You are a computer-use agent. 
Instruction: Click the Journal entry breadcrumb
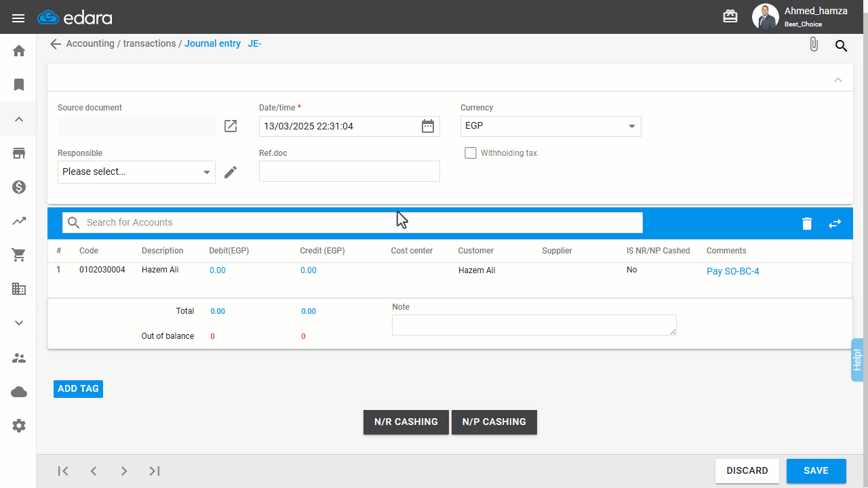[x=212, y=43]
